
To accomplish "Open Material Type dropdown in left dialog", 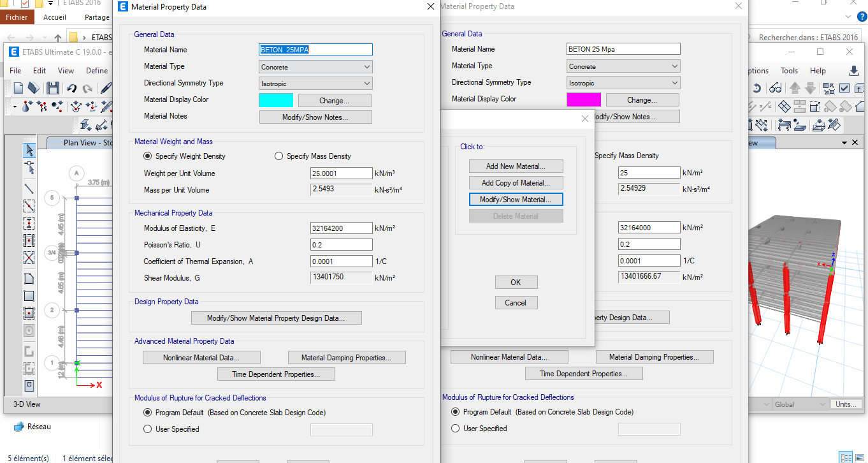I will [316, 67].
